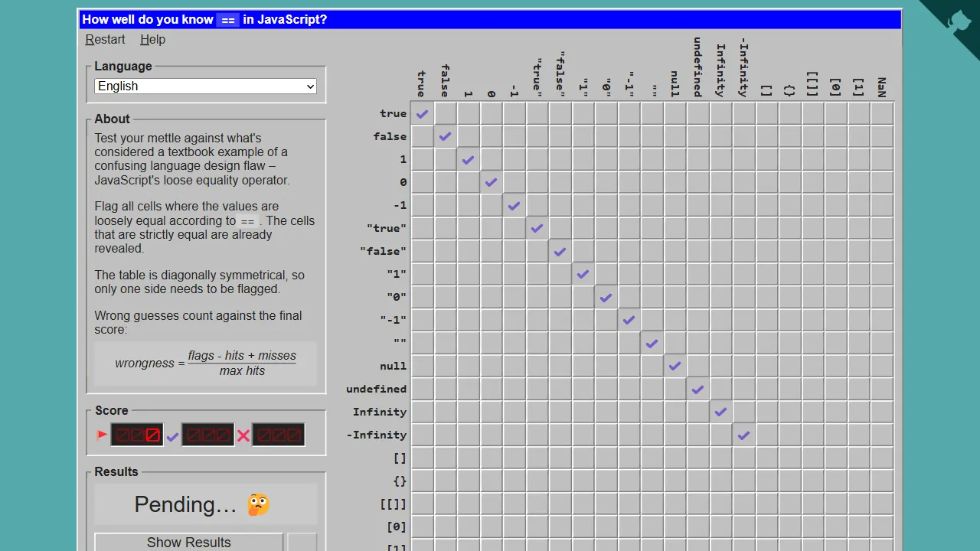The width and height of the screenshot is (980, 551).
Task: Click the hits counter display
Action: pos(208,435)
